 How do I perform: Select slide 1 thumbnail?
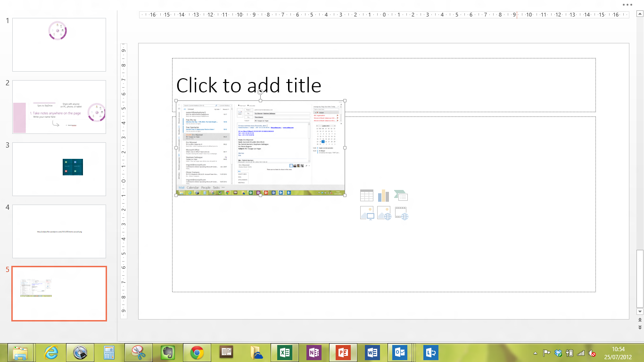[59, 45]
